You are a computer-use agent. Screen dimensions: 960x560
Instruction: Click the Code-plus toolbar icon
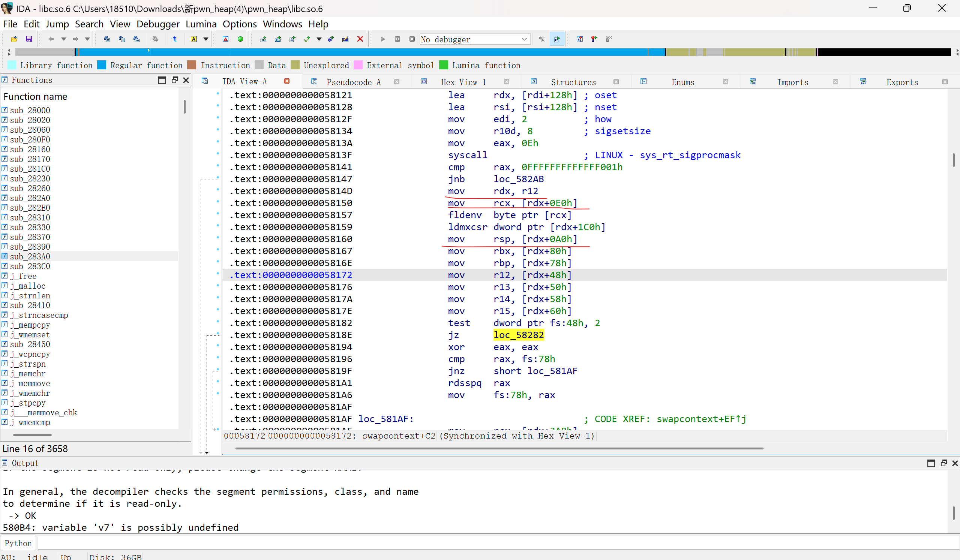click(263, 39)
